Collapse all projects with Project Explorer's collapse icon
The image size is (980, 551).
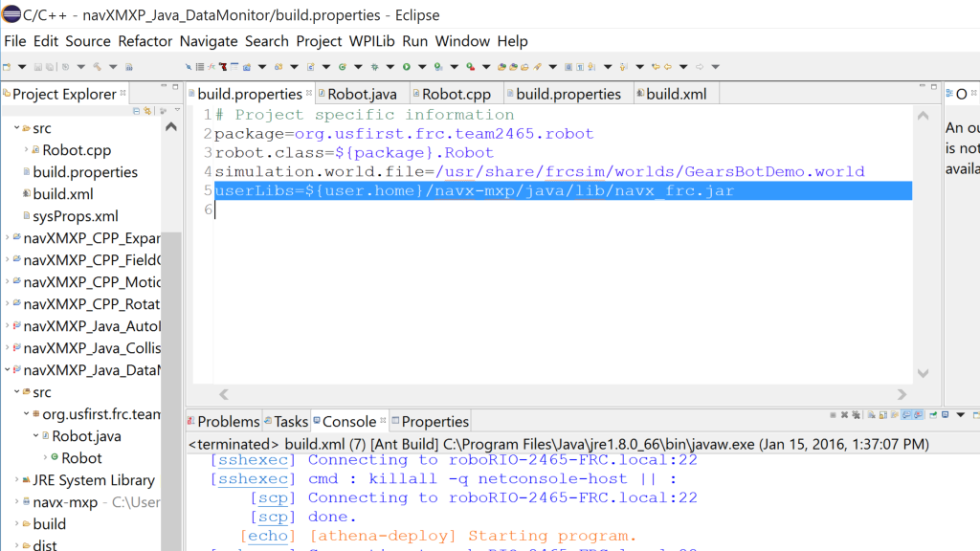(137, 111)
